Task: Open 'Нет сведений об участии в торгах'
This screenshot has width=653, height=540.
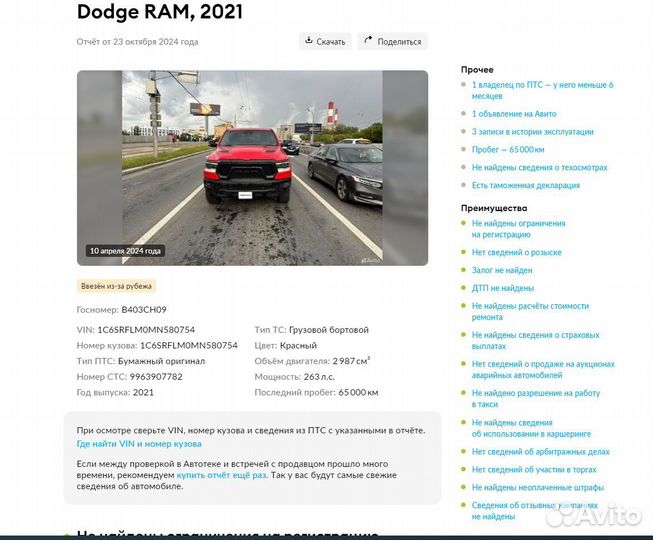Action: pos(534,470)
